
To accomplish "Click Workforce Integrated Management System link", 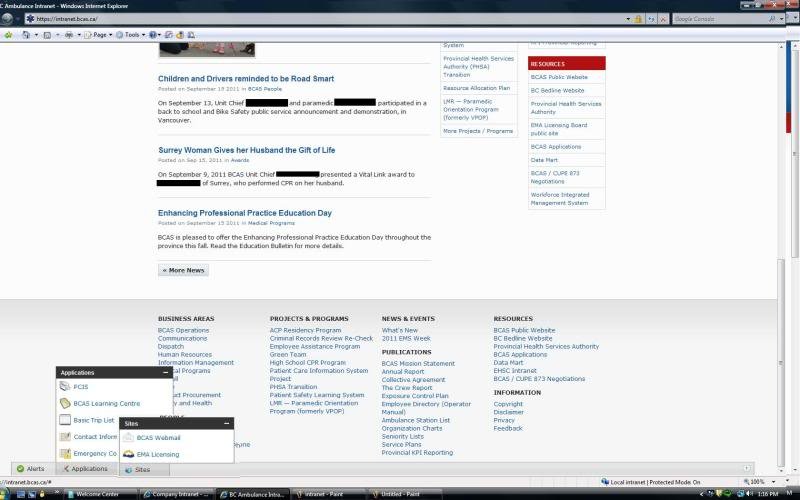I will pos(560,198).
